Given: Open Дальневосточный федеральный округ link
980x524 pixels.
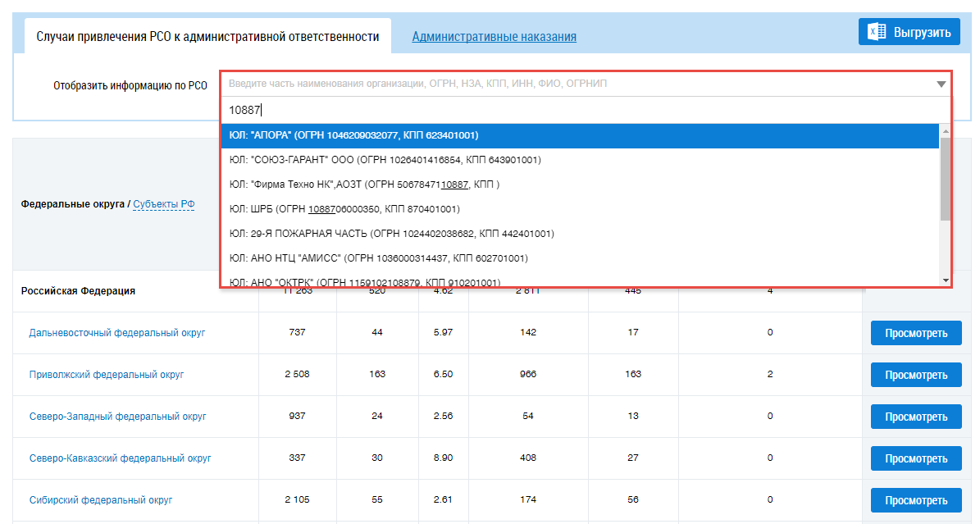Looking at the screenshot, I should point(116,333).
